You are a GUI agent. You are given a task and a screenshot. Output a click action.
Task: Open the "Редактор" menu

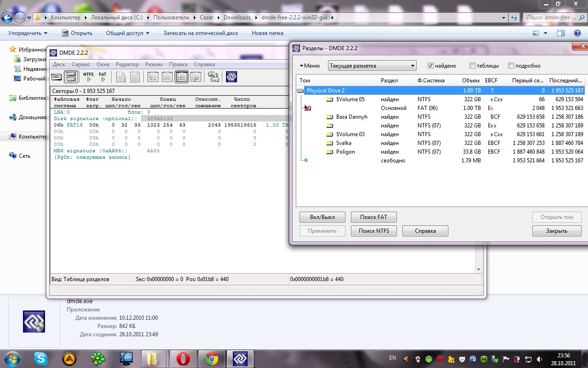tap(127, 64)
